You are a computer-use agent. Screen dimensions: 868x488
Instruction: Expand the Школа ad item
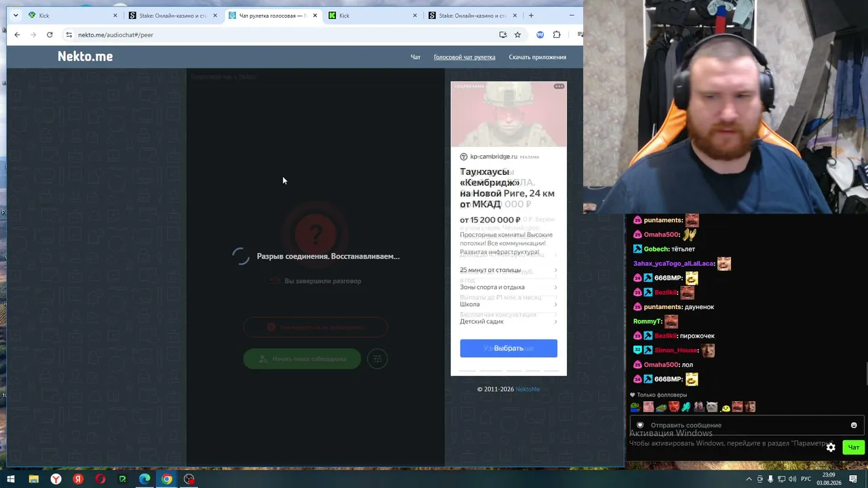click(x=509, y=304)
